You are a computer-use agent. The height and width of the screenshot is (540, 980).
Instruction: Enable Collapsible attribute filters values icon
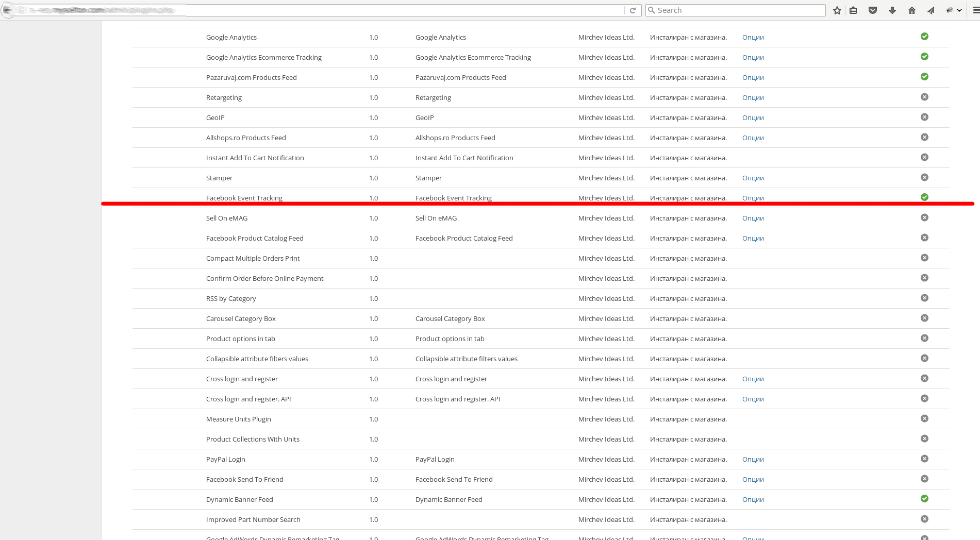coord(924,358)
